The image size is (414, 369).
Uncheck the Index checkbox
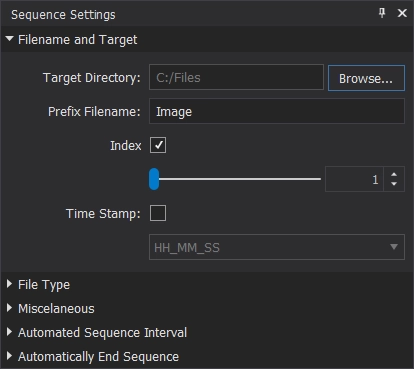158,145
